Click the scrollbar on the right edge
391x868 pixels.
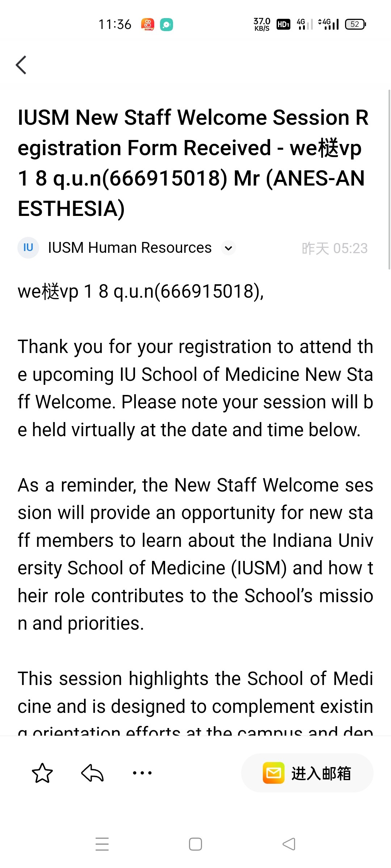389,181
